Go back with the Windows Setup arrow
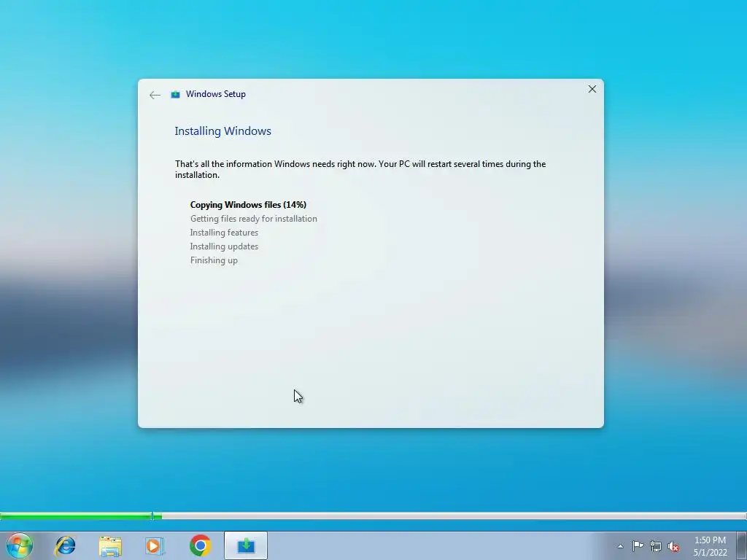Viewport: 747px width, 560px height. (155, 95)
